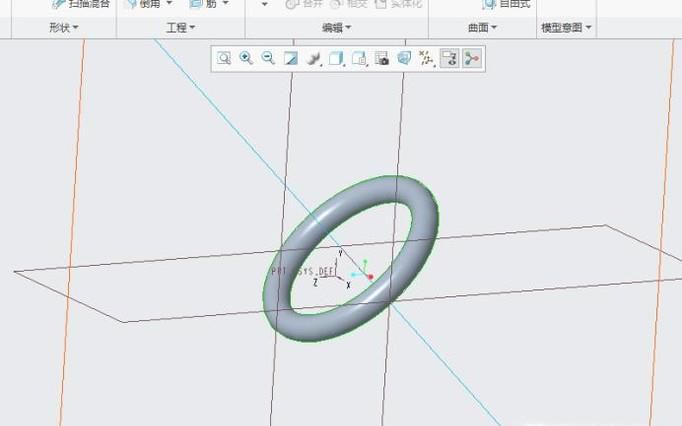Expand the 工程 group dropdown
The width and height of the screenshot is (682, 426).
181,28
